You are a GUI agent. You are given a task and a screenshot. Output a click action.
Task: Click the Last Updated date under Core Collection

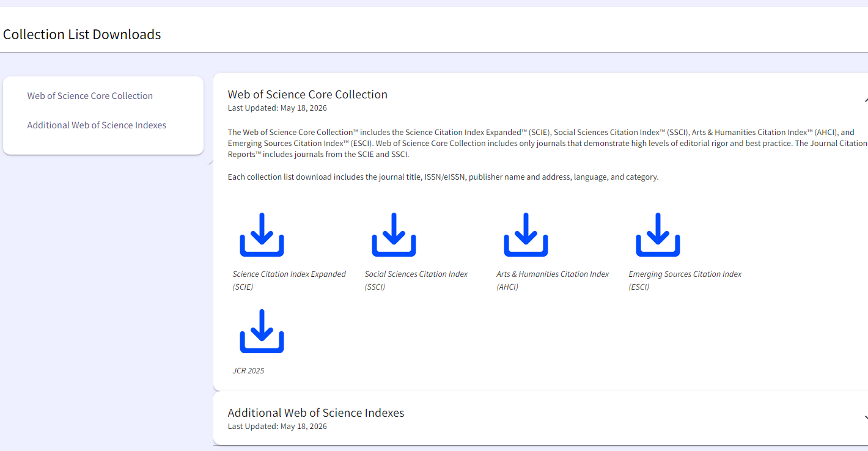[x=277, y=108]
